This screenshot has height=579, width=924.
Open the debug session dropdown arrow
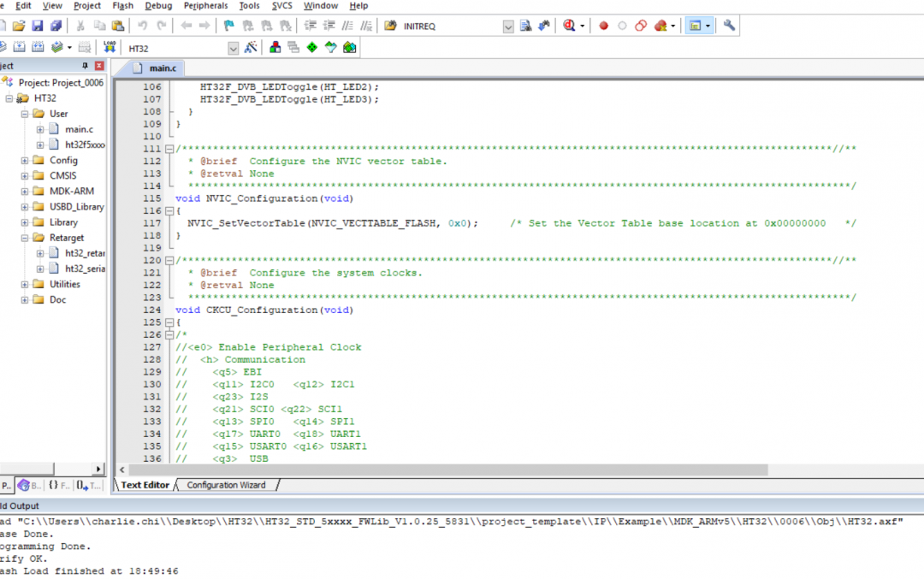tap(583, 26)
